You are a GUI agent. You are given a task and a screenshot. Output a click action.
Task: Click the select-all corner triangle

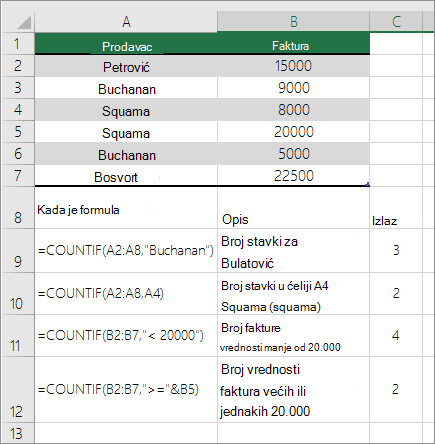(24, 23)
